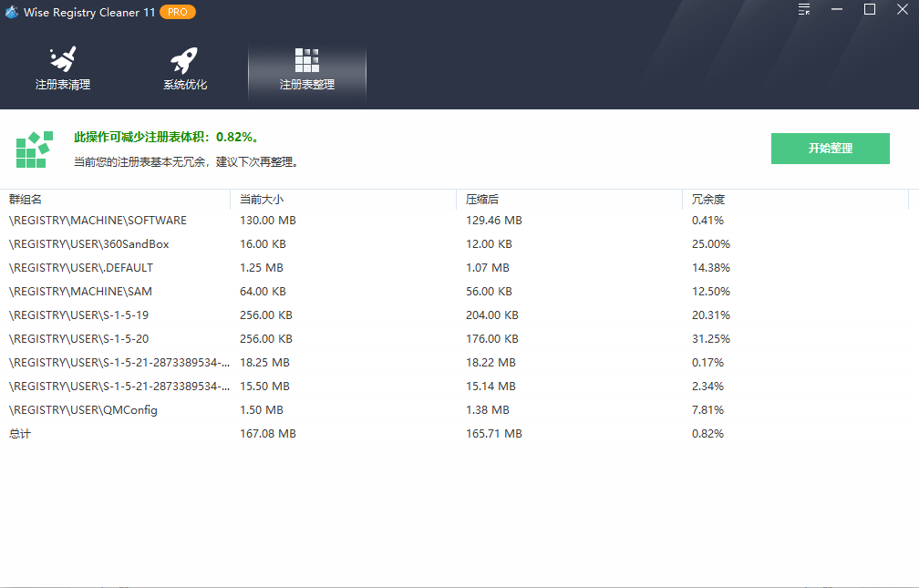Screen dimensions: 919x588
Task: Select the \REGISTRY\USER\.DEFAULT entry
Action: coord(81,267)
